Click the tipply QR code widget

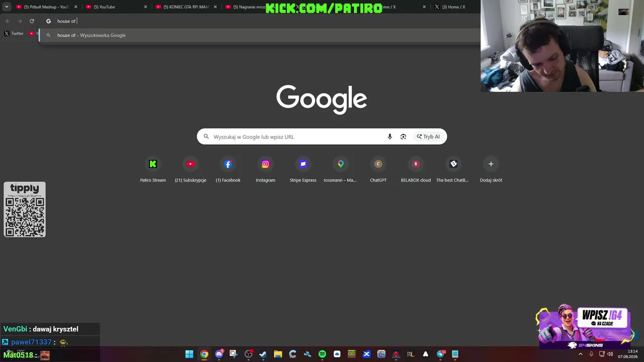[25, 209]
